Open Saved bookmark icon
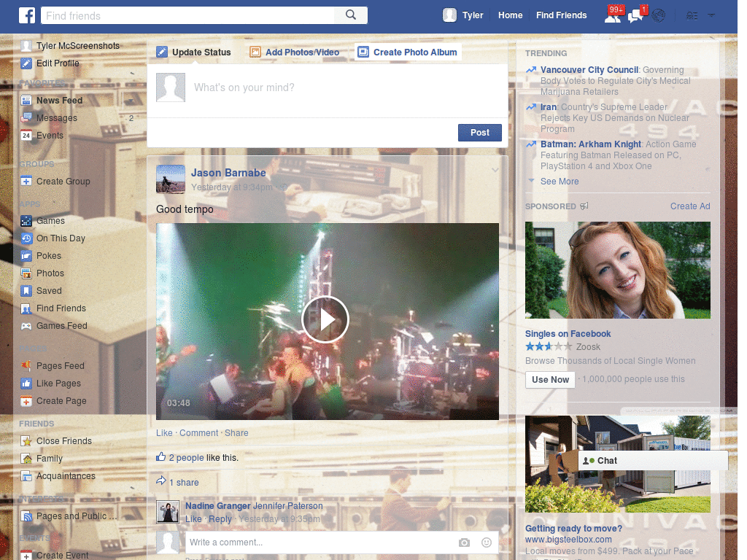747x560 pixels. click(26, 291)
